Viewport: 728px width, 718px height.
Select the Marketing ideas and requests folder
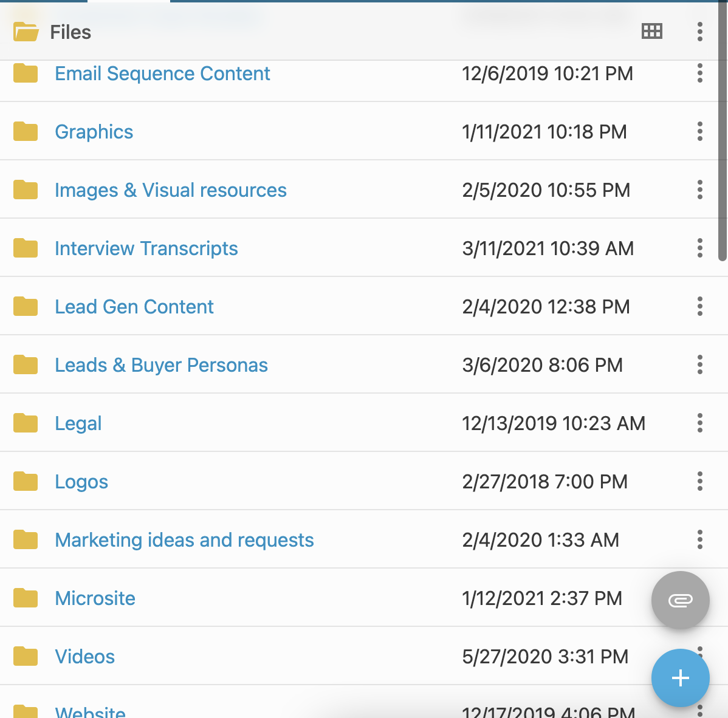tap(184, 540)
